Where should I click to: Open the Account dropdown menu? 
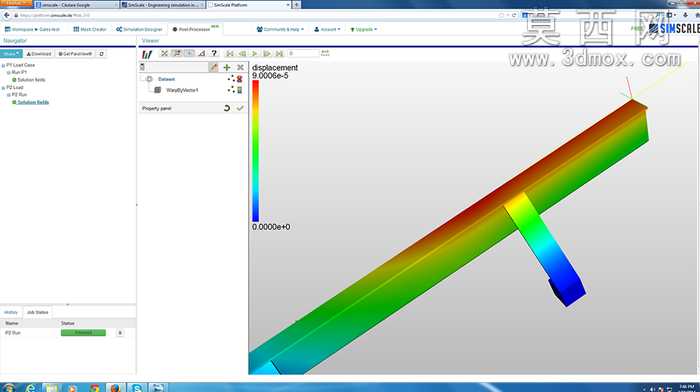[327, 29]
